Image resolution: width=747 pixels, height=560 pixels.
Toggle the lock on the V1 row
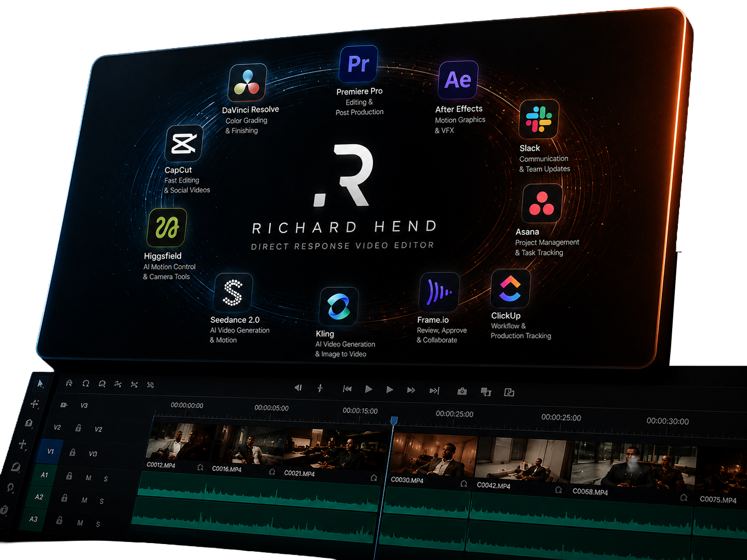[73, 452]
